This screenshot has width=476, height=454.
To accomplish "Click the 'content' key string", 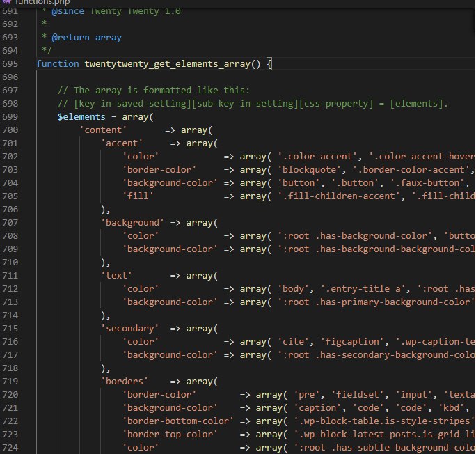I will click(x=103, y=130).
